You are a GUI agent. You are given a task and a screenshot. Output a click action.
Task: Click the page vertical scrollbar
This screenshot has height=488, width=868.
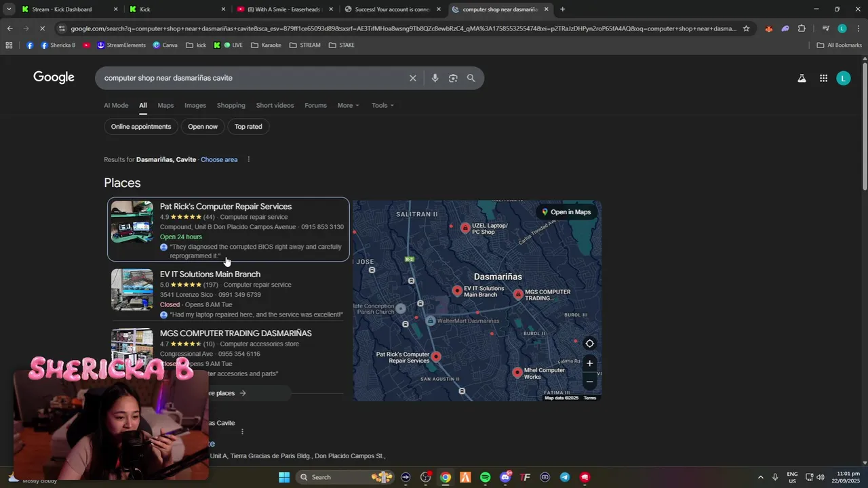[x=865, y=125]
